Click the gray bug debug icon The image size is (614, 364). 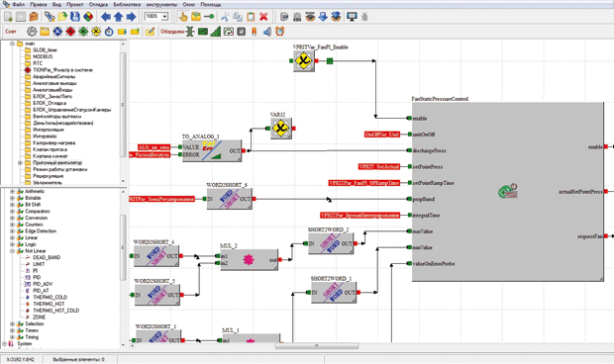[x=364, y=17]
